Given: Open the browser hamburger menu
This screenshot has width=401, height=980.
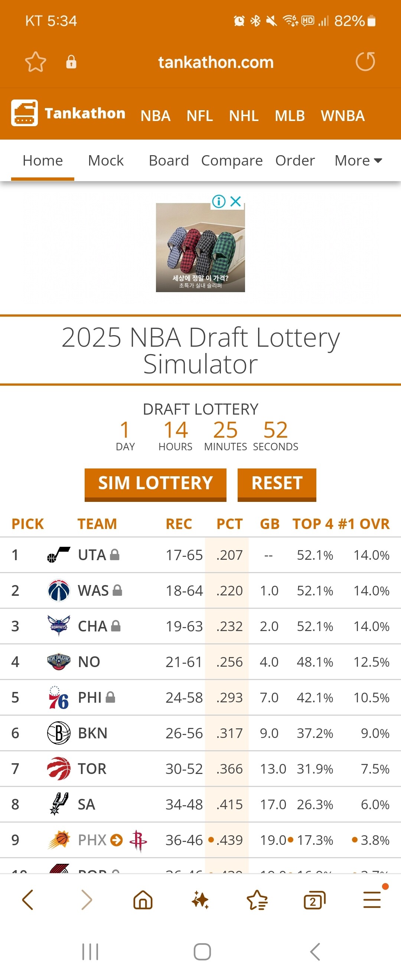Looking at the screenshot, I should tap(372, 900).
